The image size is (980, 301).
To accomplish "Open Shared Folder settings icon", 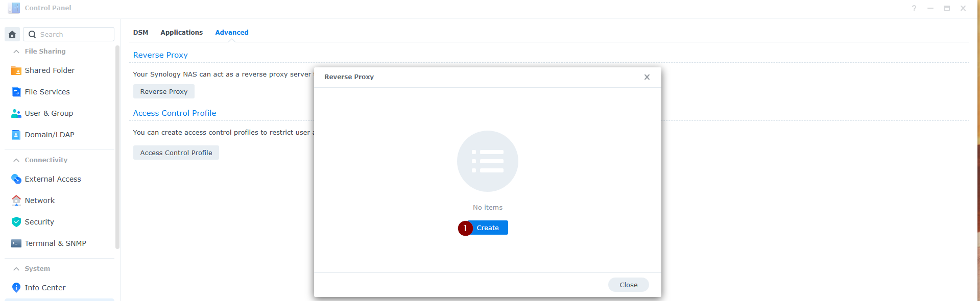I will 16,70.
